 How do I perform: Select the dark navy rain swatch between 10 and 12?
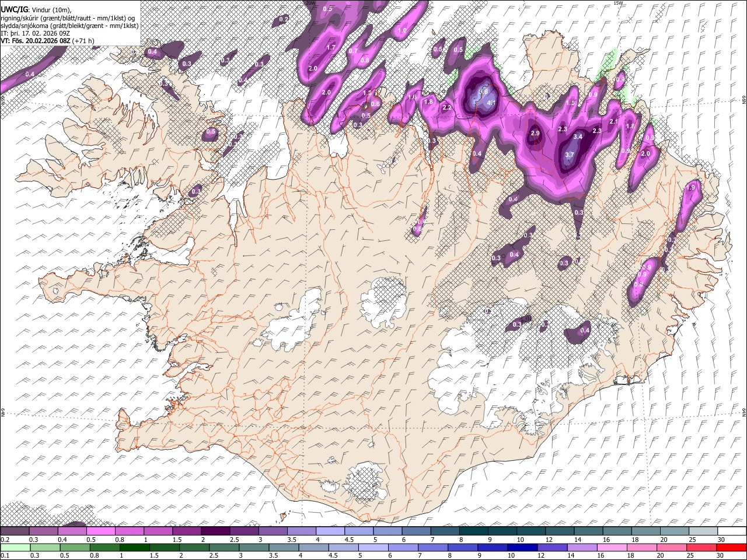click(x=522, y=547)
